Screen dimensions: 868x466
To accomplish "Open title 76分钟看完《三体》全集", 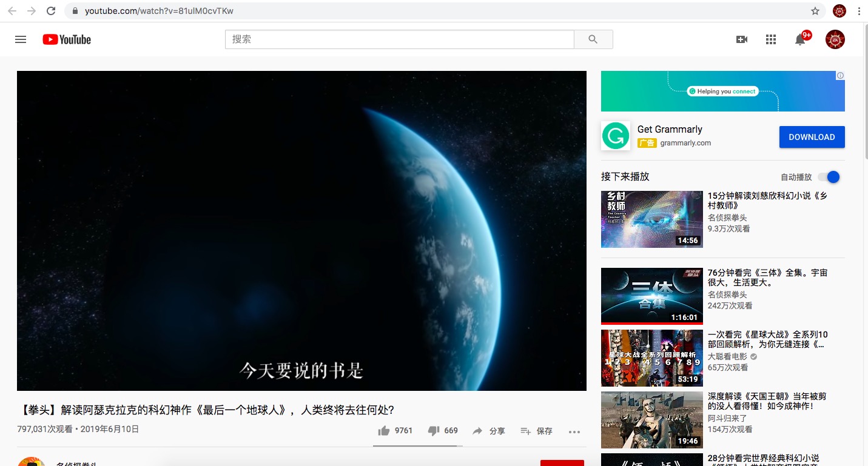I will [767, 278].
